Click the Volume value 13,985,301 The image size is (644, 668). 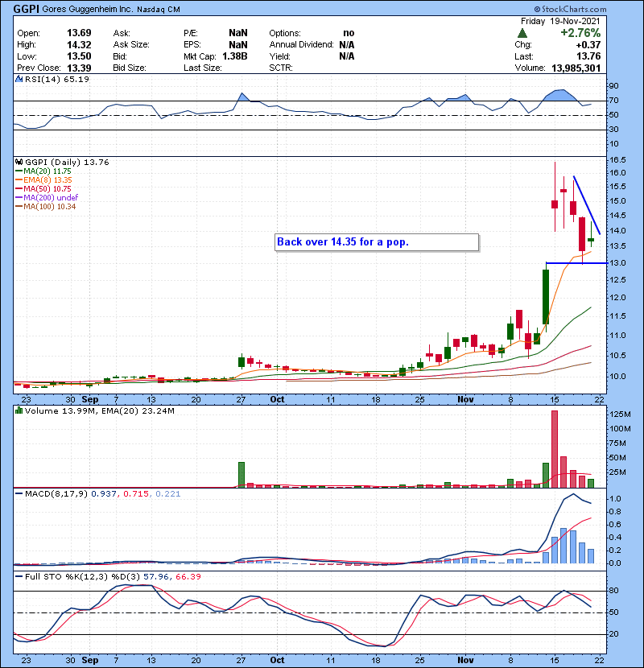(x=576, y=68)
